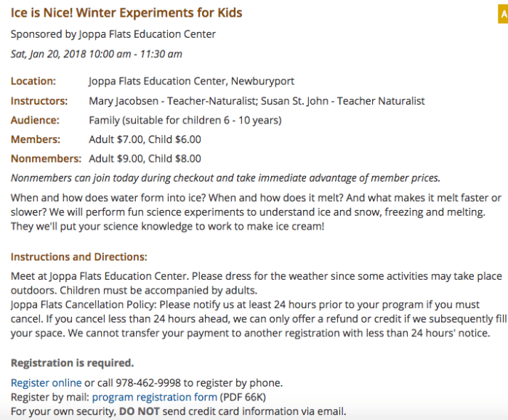Click the Registration is required heading
This screenshot has height=420, width=508.
pos(72,363)
